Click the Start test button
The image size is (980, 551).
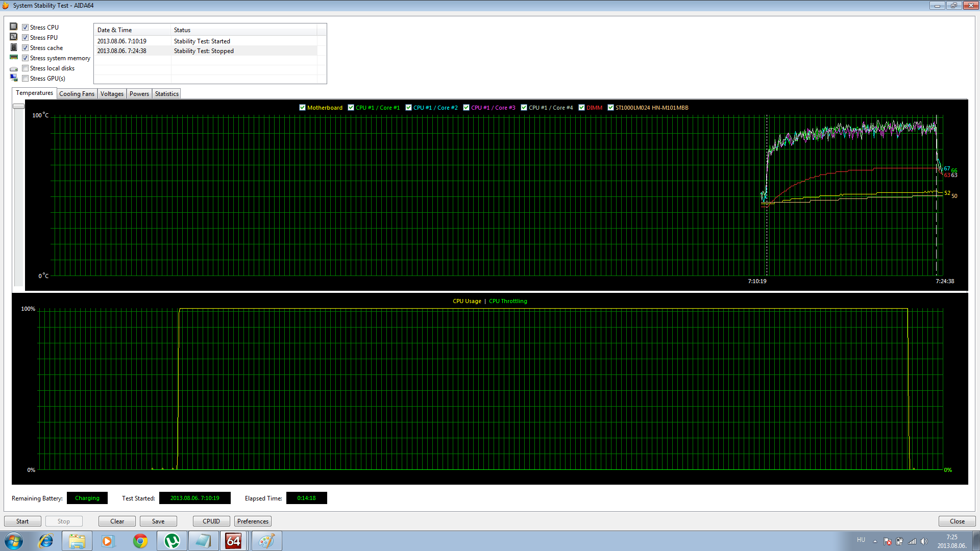click(22, 521)
